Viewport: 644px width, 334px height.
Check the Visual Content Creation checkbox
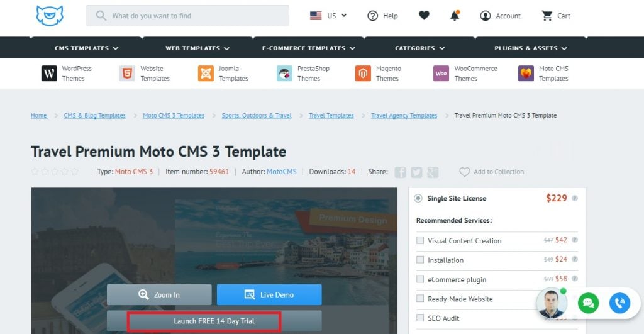tap(420, 240)
